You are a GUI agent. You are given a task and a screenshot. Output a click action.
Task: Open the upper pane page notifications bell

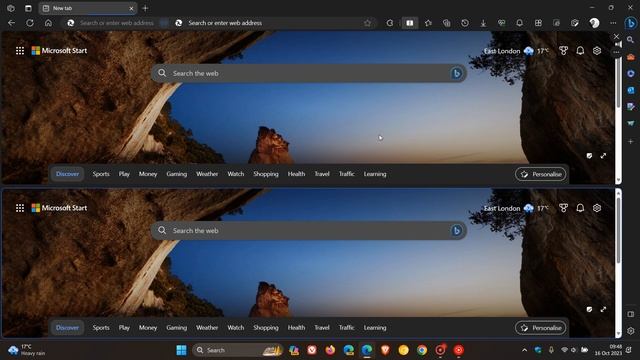click(x=580, y=51)
